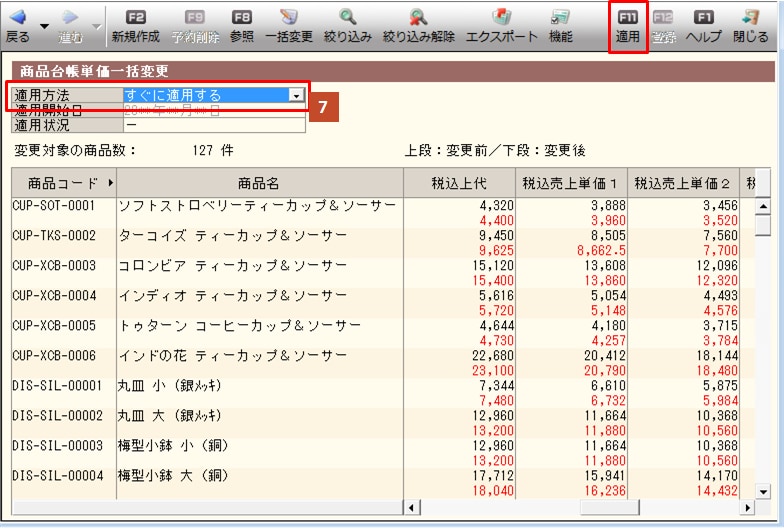Open the 機能 functions icon

point(560,18)
